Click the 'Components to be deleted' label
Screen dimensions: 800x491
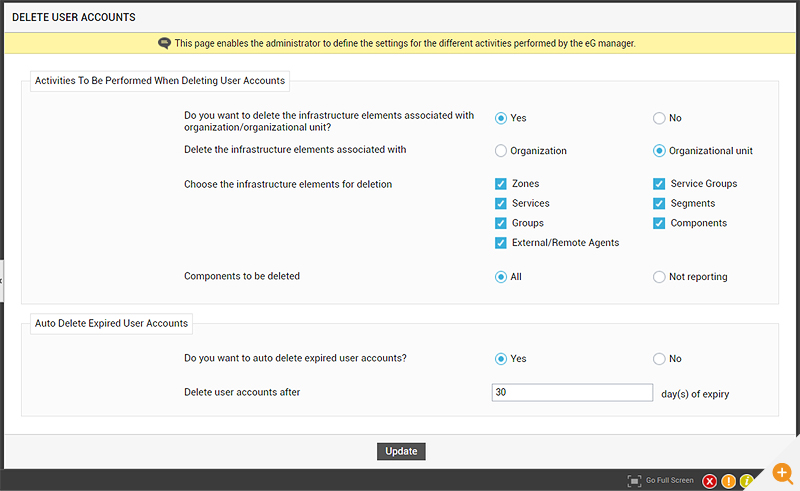(x=242, y=276)
